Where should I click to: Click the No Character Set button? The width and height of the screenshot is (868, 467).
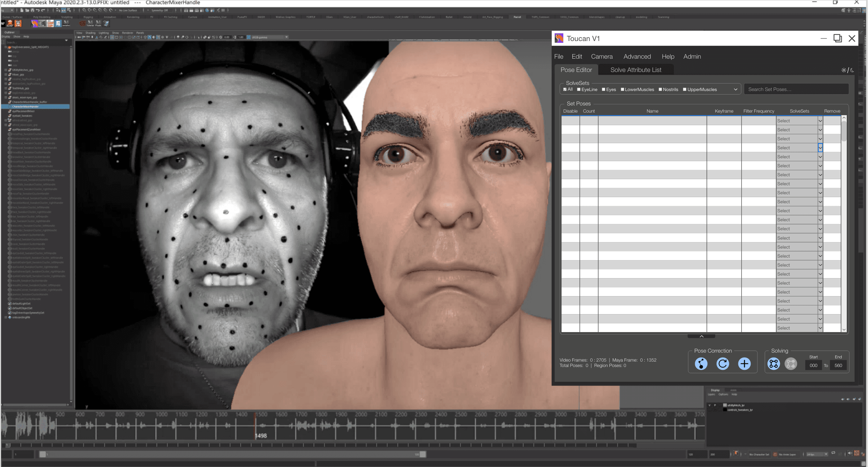coord(759,454)
